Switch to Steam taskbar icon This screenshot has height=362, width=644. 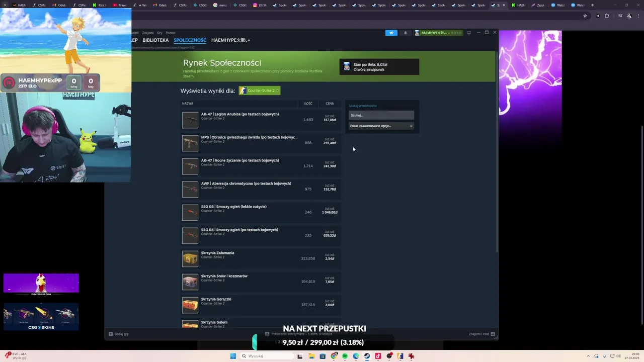click(x=367, y=356)
